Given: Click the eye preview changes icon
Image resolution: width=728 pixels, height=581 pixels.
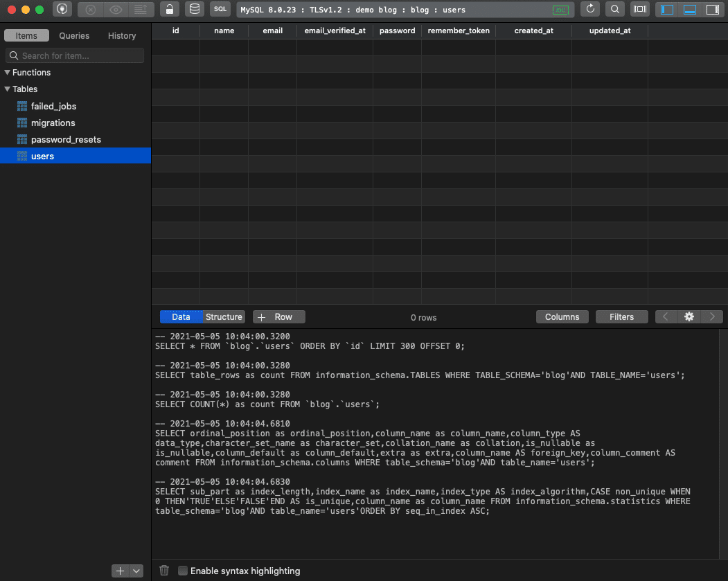Looking at the screenshot, I should (x=116, y=10).
